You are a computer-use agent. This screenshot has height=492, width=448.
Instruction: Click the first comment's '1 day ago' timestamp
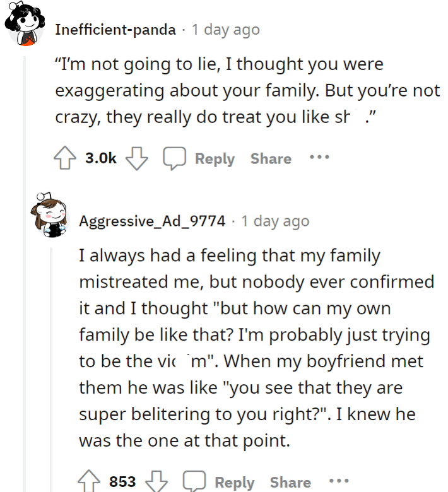point(226,30)
